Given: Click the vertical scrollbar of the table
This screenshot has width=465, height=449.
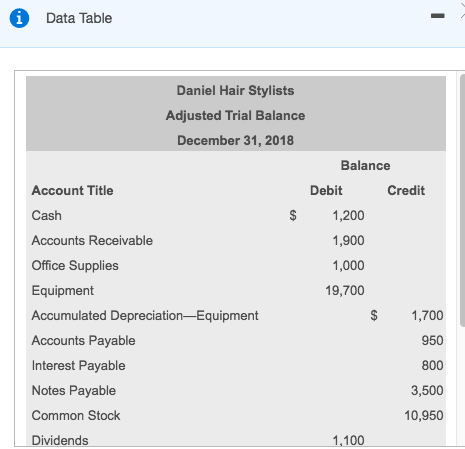Looking at the screenshot, I should coord(462,200).
